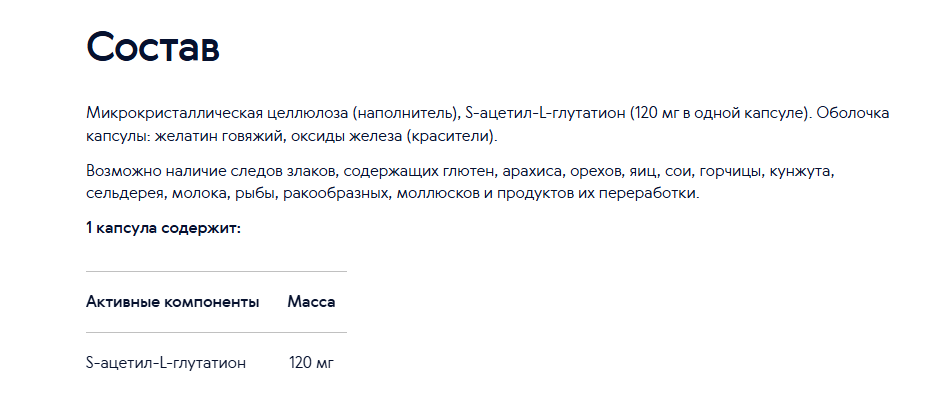Click the "120 мг" table cell value
Screen dimensions: 936x408
(x=312, y=363)
